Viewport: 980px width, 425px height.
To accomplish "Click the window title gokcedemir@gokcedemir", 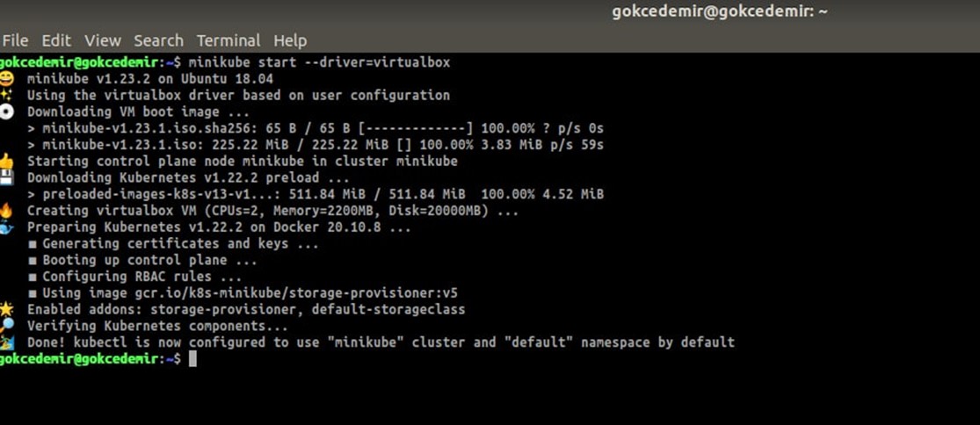I will click(x=720, y=12).
